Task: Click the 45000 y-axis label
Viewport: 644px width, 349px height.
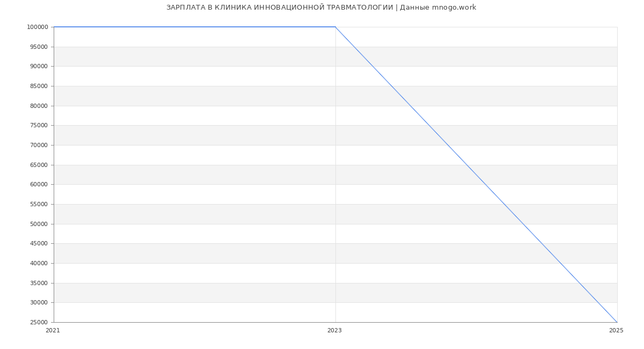Action: pos(39,244)
